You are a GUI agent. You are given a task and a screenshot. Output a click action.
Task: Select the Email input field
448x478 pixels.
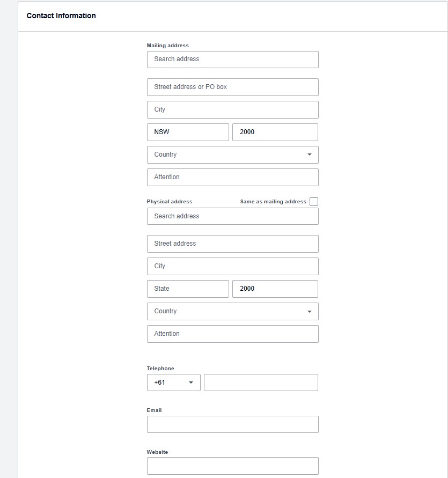point(232,424)
